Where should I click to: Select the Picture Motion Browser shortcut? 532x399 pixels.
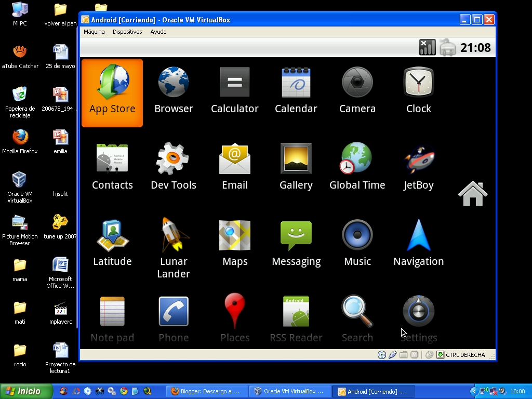pyautogui.click(x=20, y=230)
